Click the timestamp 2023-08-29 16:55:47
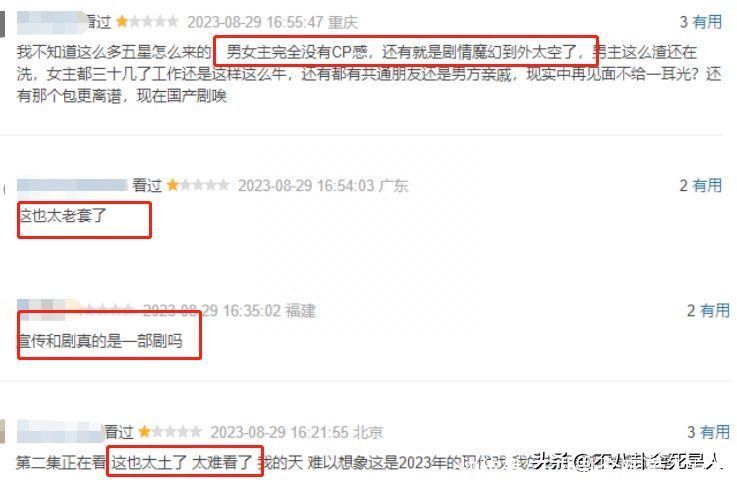The width and height of the screenshot is (737, 484). click(x=255, y=22)
